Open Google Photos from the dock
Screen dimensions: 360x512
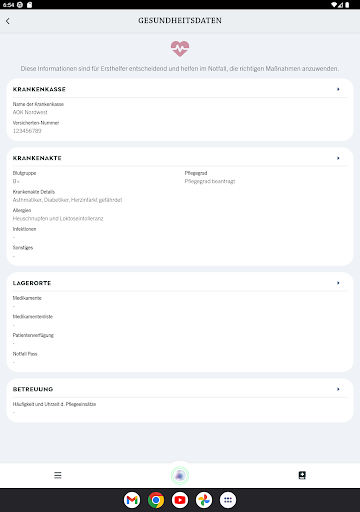(204, 500)
